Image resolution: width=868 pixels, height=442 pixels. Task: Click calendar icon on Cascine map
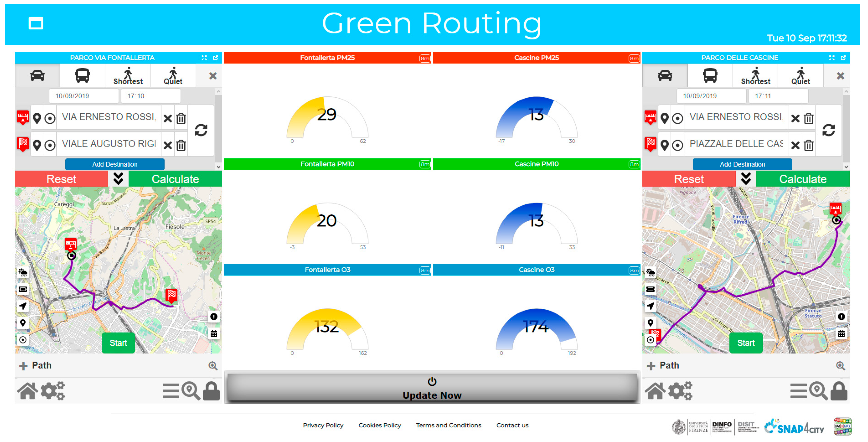click(841, 334)
